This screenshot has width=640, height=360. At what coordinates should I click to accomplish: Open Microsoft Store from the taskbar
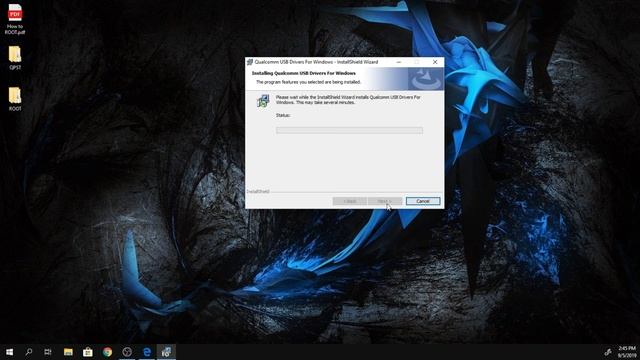tap(88, 352)
